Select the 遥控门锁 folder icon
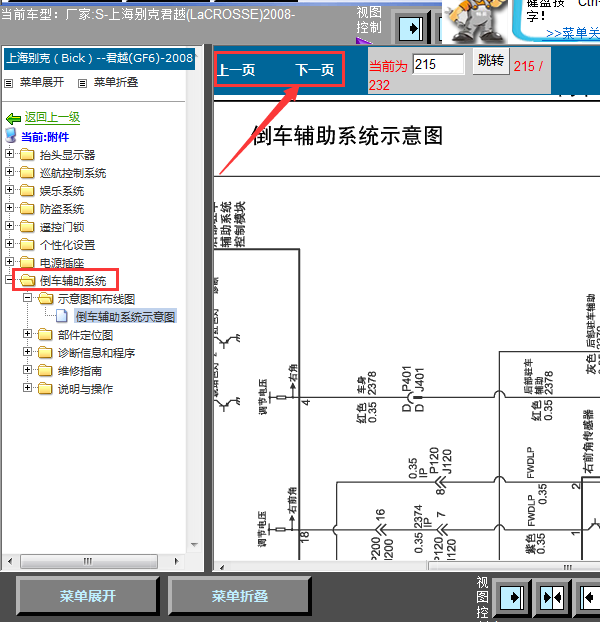The width and height of the screenshot is (600, 622). (27, 226)
